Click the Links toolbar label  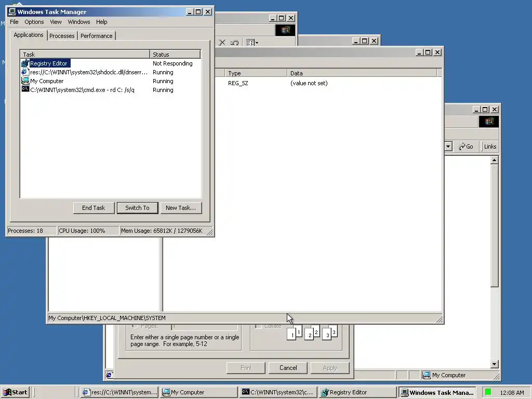[490, 146]
